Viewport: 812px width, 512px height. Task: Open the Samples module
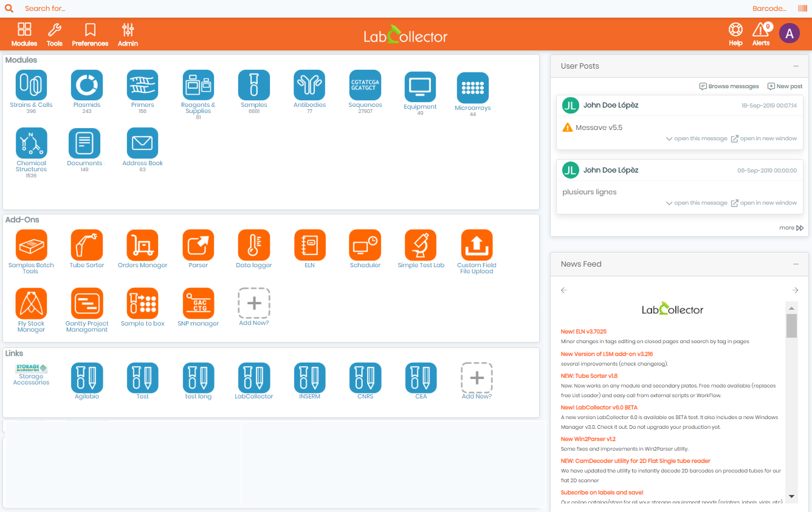[x=254, y=85]
